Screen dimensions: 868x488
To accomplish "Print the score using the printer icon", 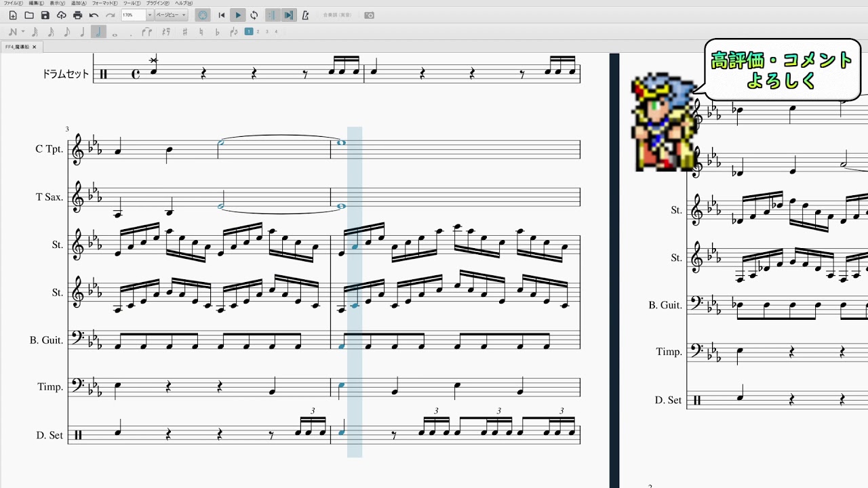I will (x=77, y=15).
